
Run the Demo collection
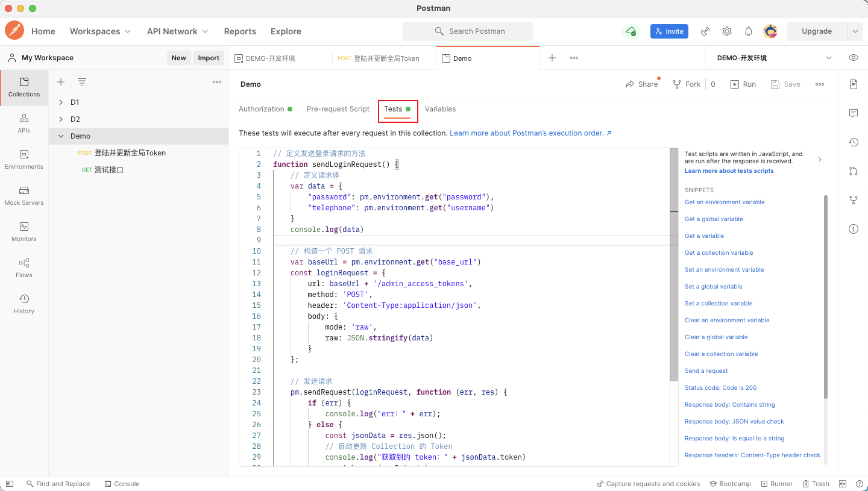point(743,84)
